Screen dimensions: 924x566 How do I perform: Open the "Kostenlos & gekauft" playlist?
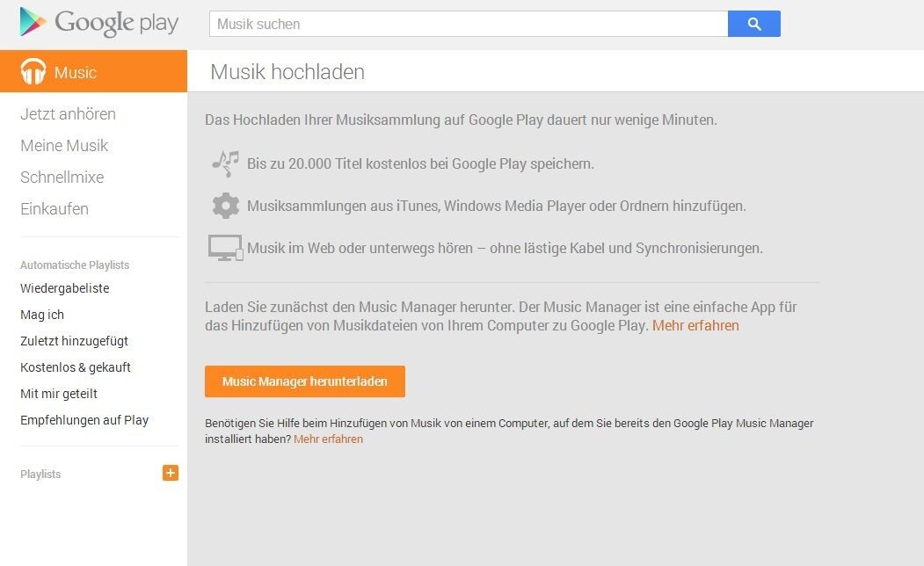point(76,367)
